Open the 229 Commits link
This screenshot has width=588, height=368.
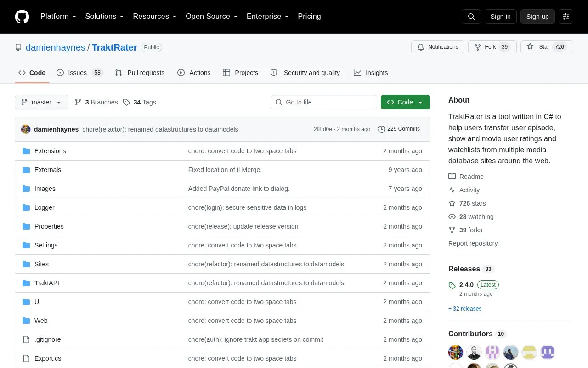399,129
